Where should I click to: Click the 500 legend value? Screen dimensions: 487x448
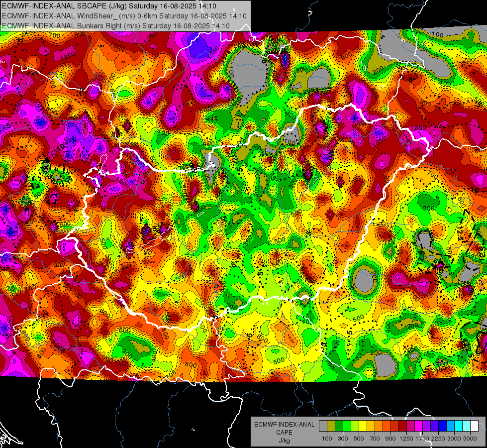(359, 439)
